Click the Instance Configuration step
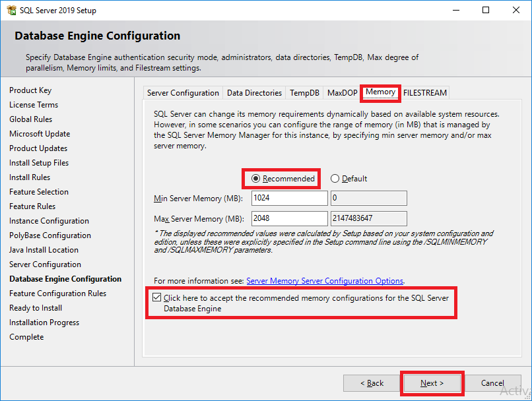 tap(50, 221)
